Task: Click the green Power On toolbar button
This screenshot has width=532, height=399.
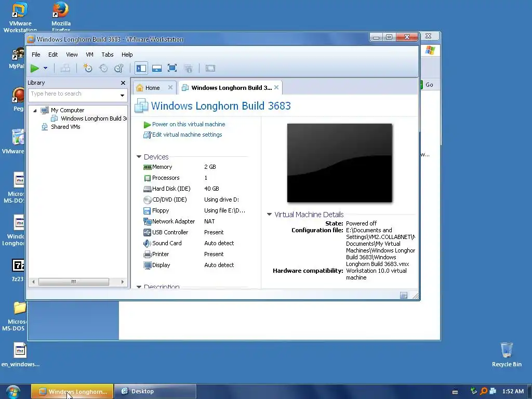Action: tap(34, 68)
